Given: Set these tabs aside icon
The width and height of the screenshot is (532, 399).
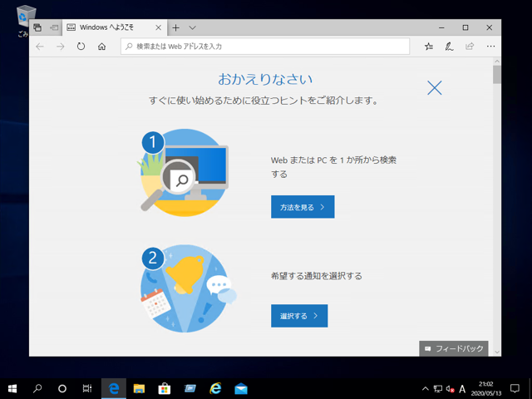Looking at the screenshot, I should 54,27.
